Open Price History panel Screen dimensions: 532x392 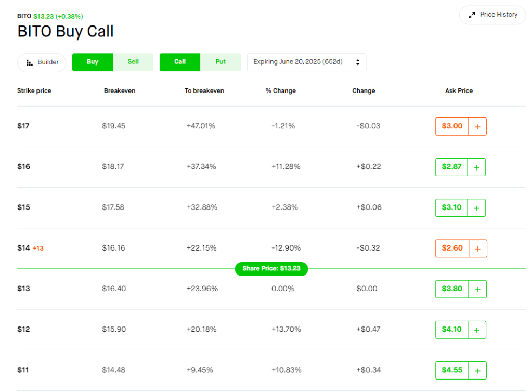[x=492, y=15]
